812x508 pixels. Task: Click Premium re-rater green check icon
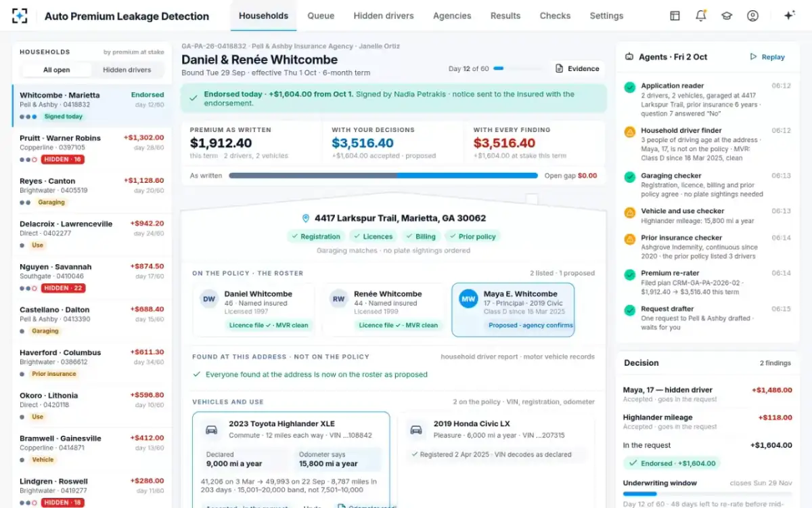(x=629, y=274)
